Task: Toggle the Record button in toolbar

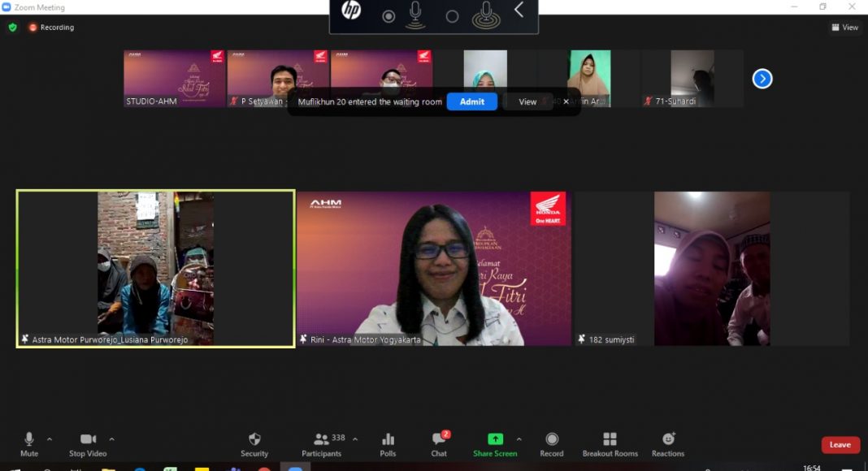Action: (552, 439)
